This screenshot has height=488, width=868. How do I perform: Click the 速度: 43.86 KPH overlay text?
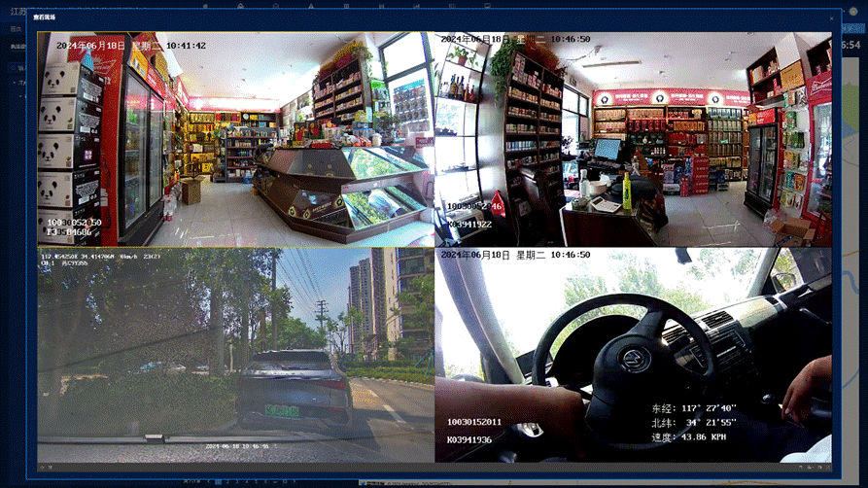tap(688, 437)
